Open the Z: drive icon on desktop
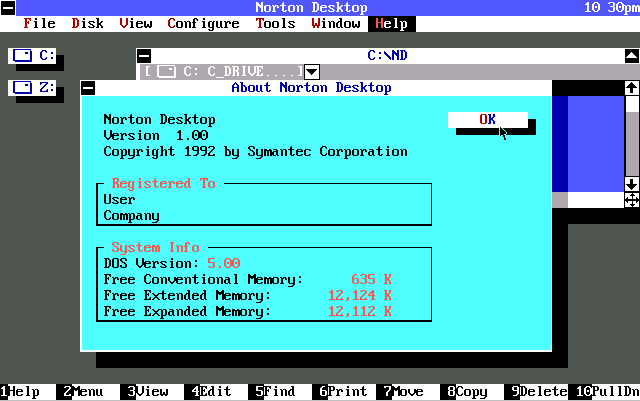 [x=32, y=87]
